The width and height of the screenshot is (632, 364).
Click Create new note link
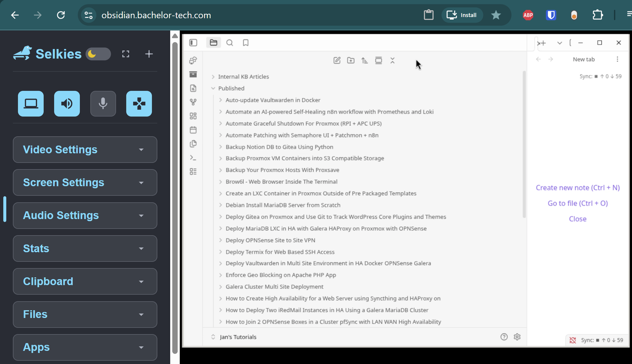577,188
